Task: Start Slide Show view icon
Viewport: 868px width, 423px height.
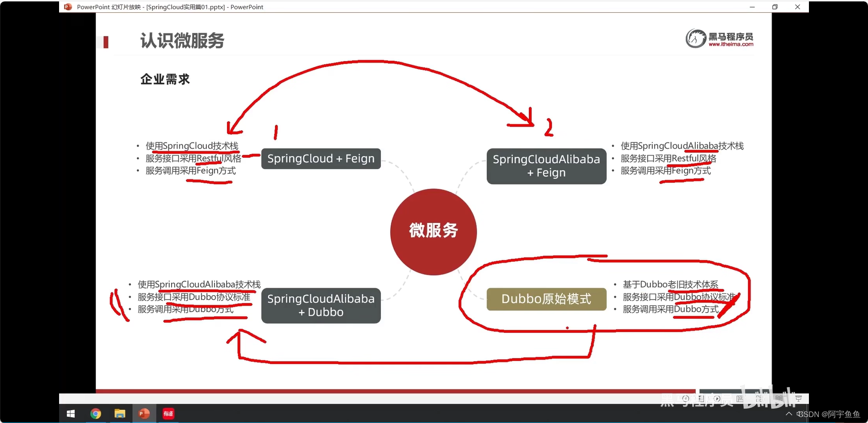Action: 798,399
